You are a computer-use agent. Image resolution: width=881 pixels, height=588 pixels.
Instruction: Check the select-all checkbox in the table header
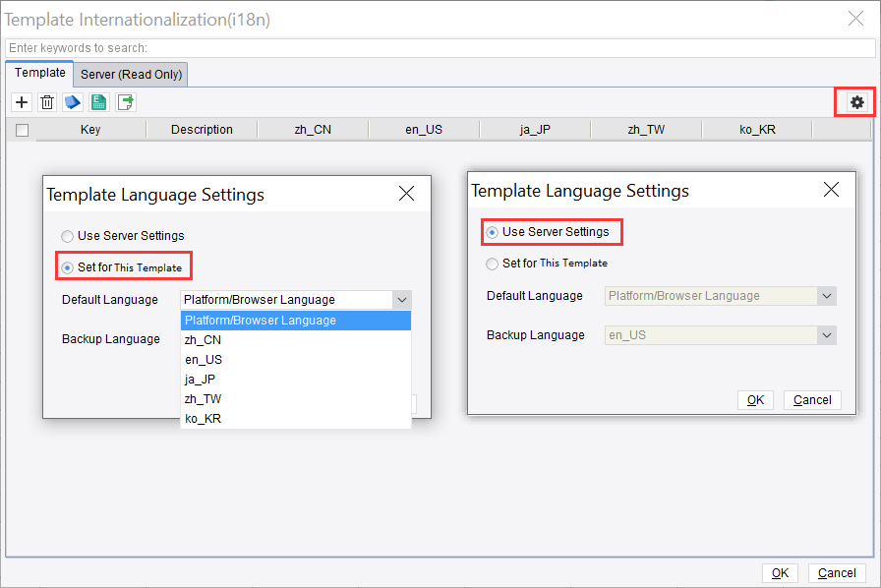22,129
